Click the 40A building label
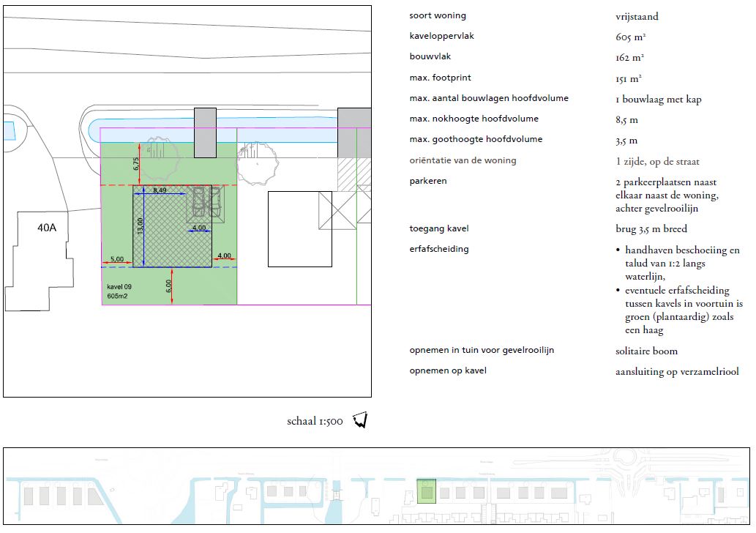Screen dimensions: 756x533 [47, 228]
